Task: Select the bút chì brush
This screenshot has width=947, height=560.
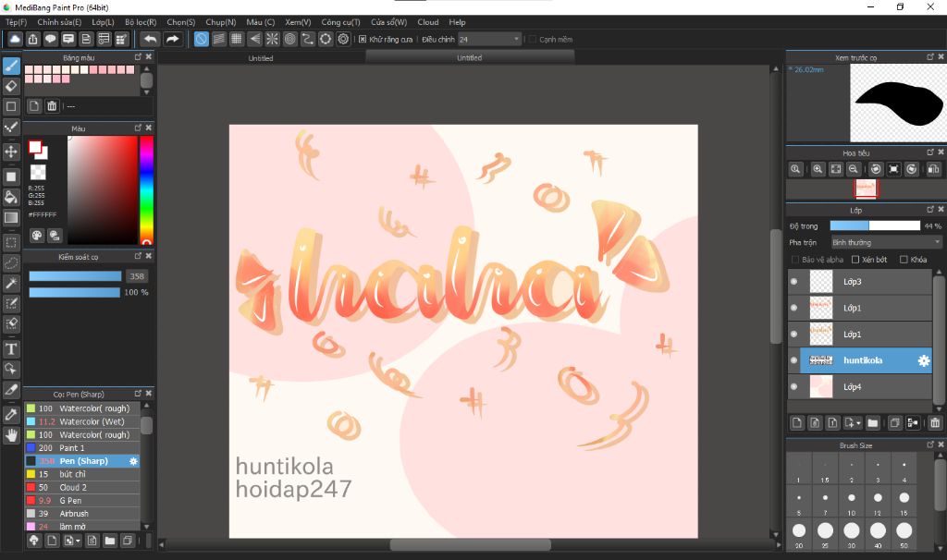Action: [x=82, y=474]
